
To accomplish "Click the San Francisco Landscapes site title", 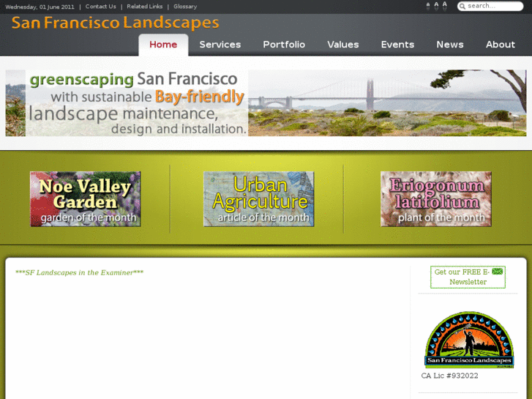I will (116, 23).
